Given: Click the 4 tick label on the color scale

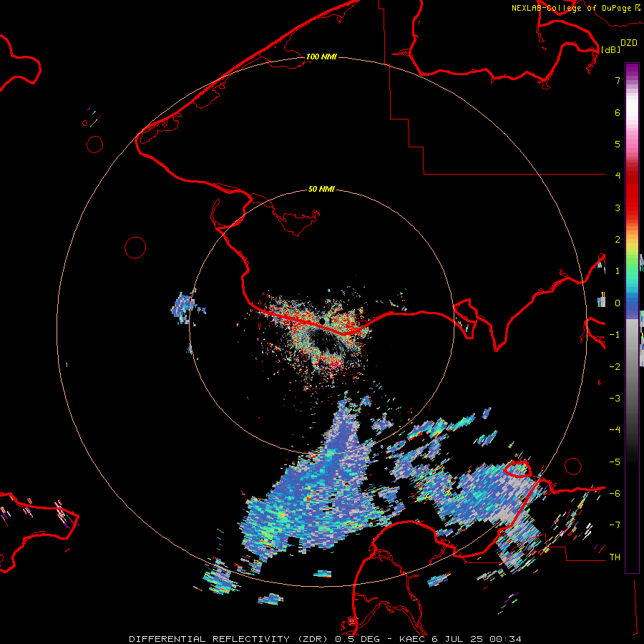Looking at the screenshot, I should (618, 176).
